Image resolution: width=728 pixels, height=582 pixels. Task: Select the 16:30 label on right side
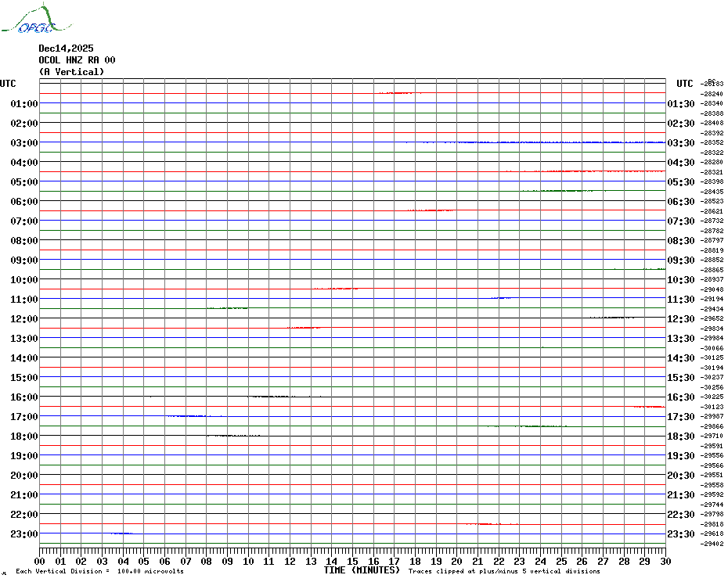[681, 397]
